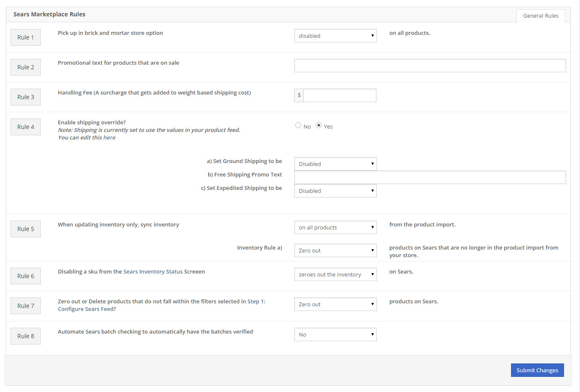The width and height of the screenshot is (580, 392).
Task: Click the Rule 4 button
Action: pyautogui.click(x=26, y=127)
